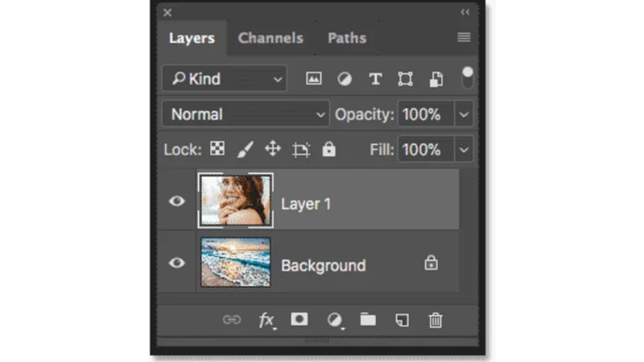644x362 pixels.
Task: Select Layer 1 thumbnail of woman
Action: (x=235, y=200)
